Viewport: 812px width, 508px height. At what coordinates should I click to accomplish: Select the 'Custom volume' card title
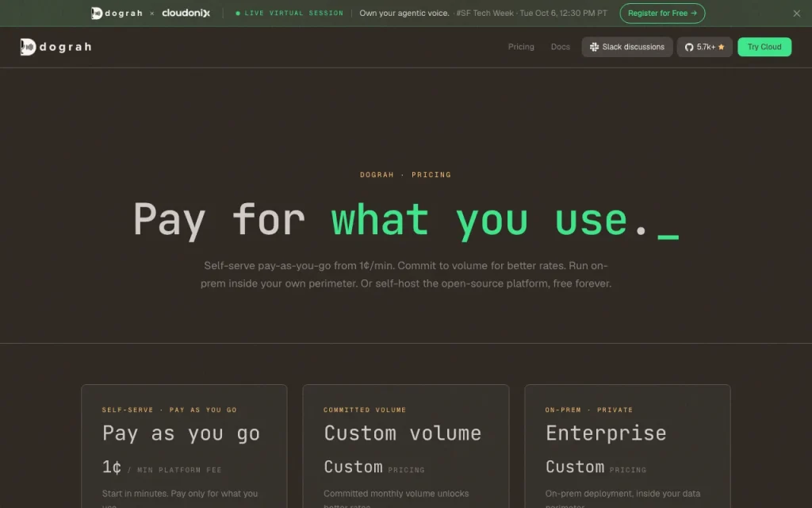coord(402,433)
